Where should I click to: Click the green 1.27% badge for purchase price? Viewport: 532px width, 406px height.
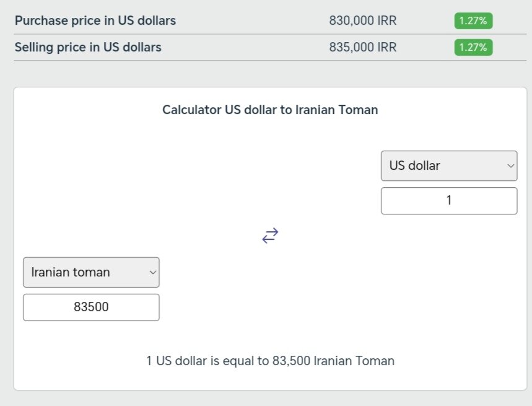(473, 20)
